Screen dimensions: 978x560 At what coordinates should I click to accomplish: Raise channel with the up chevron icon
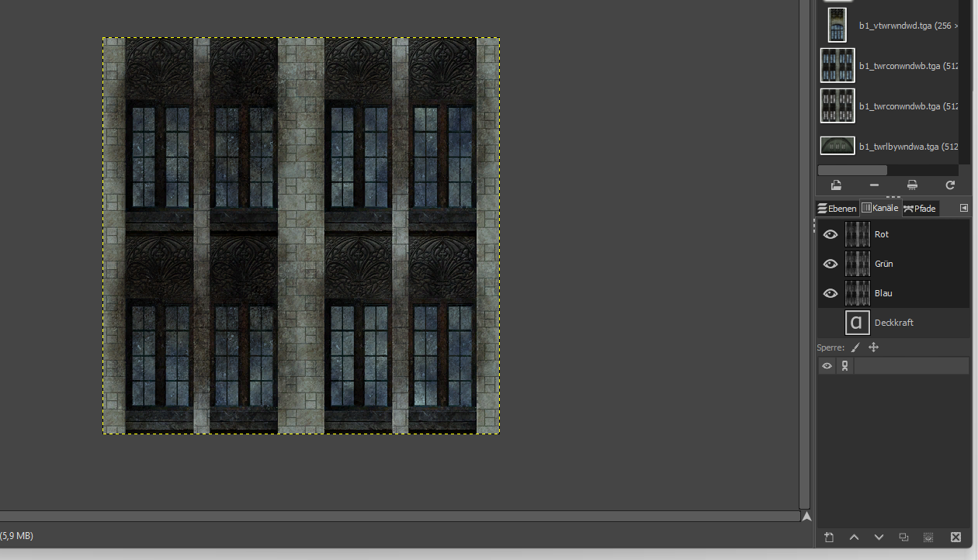pos(854,537)
